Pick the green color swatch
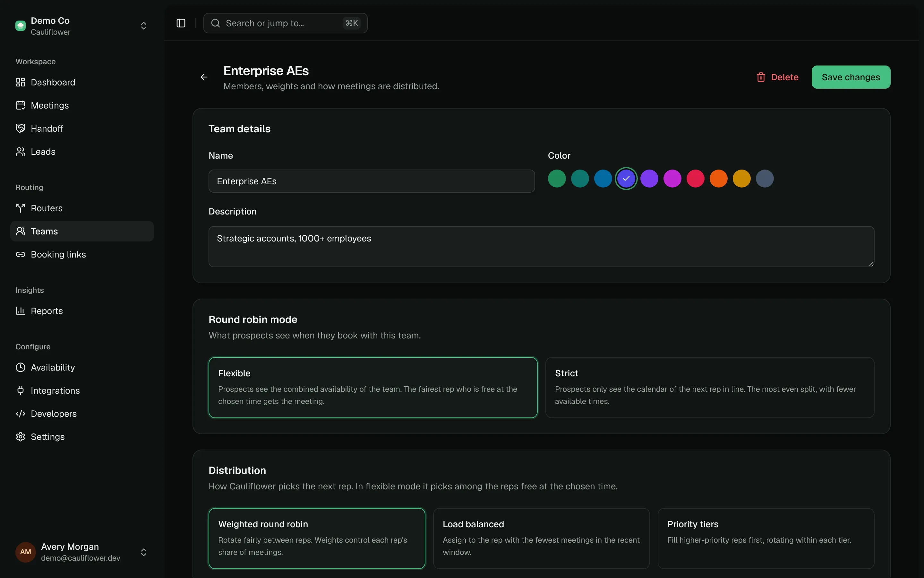 (557, 179)
